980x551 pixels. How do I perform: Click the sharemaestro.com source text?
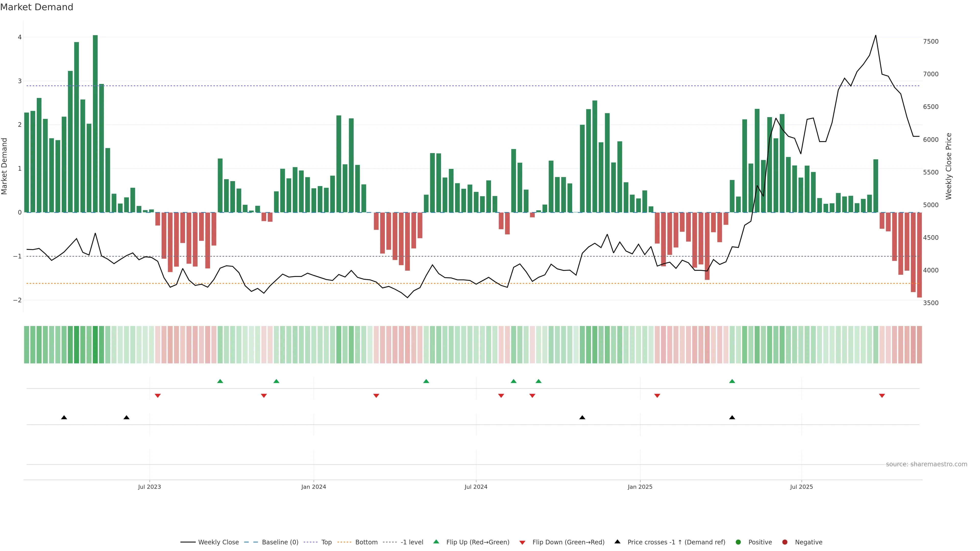click(926, 464)
